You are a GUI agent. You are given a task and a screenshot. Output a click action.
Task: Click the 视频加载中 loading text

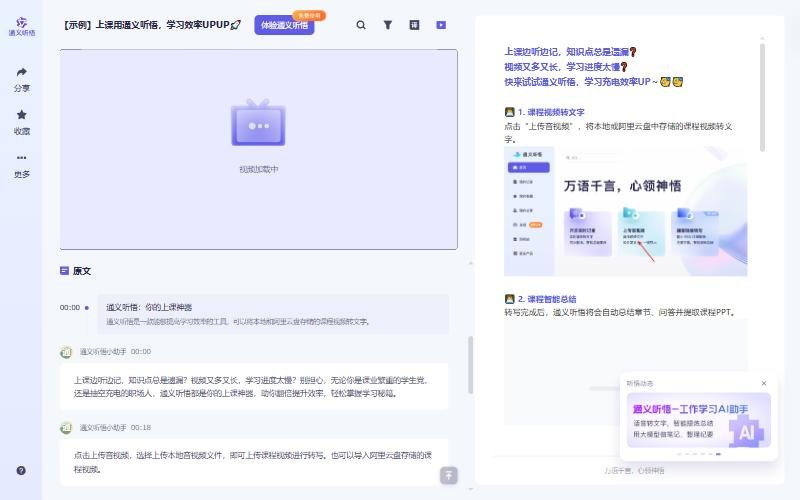259,169
